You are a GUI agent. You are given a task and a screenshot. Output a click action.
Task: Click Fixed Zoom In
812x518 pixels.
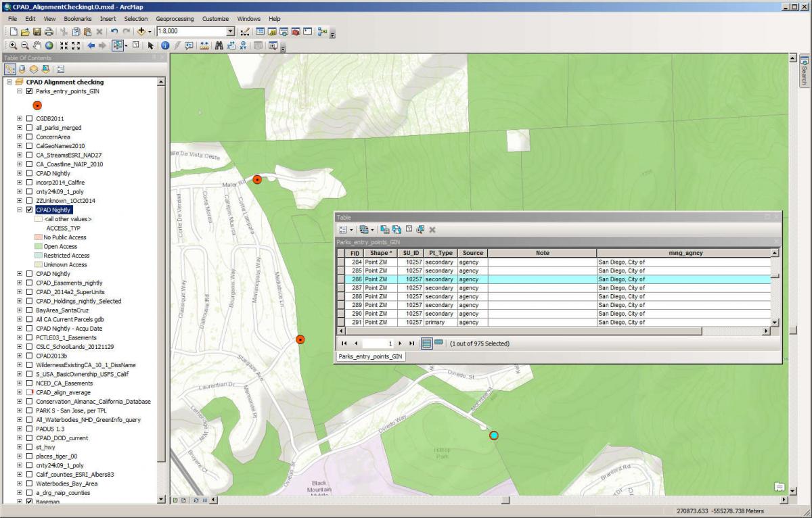(x=64, y=45)
